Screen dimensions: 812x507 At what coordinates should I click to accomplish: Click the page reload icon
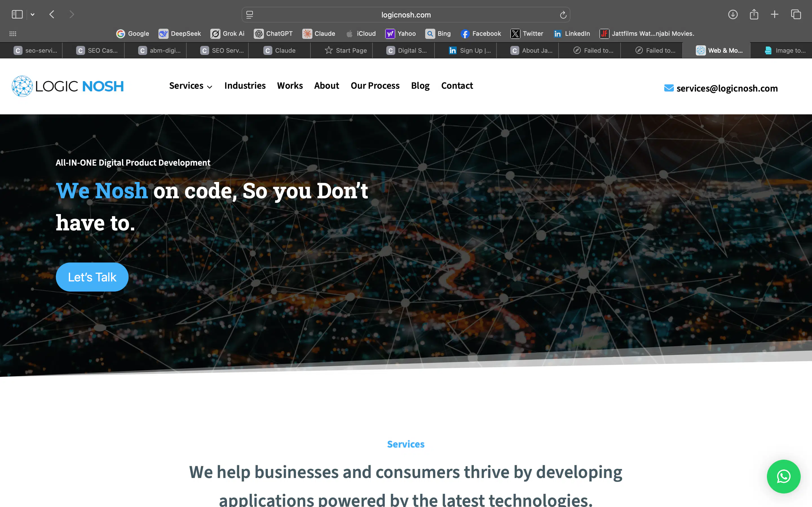tap(563, 15)
